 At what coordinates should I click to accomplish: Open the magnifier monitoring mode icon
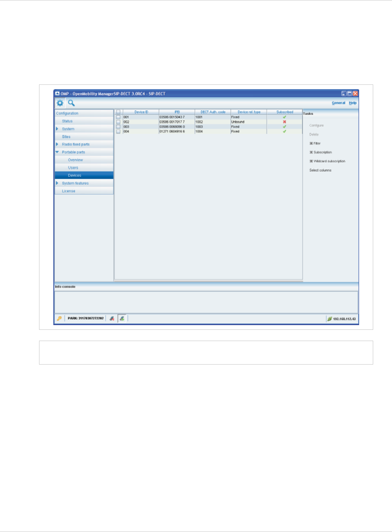tap(71, 103)
